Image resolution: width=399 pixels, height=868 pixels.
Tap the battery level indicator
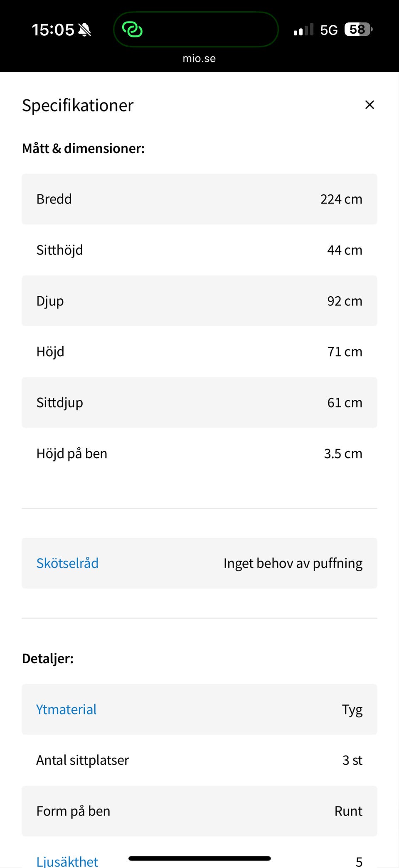[x=358, y=30]
